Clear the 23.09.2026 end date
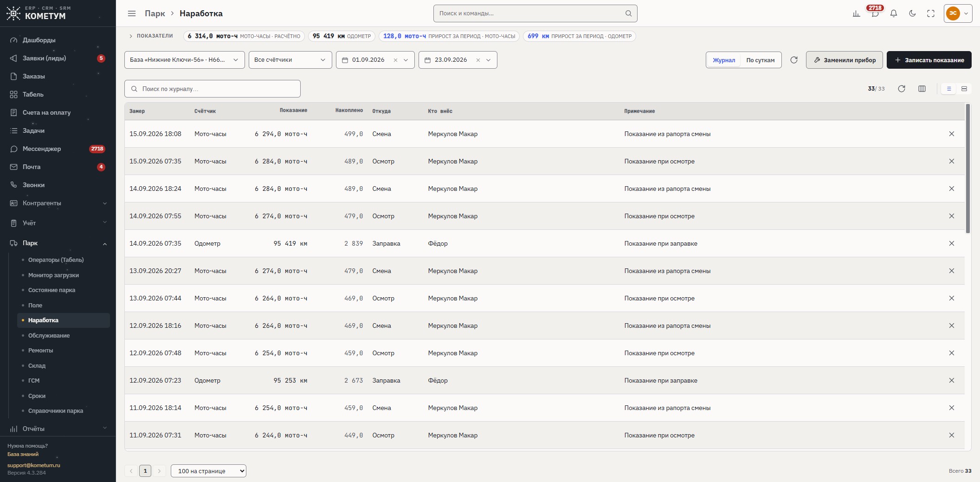 (478, 60)
